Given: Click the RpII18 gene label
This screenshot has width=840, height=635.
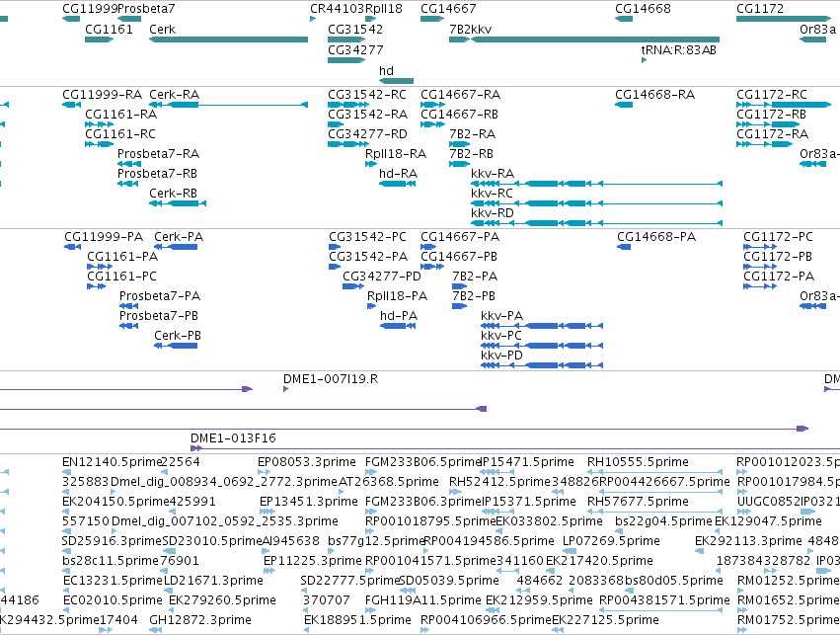Looking at the screenshot, I should [383, 9].
